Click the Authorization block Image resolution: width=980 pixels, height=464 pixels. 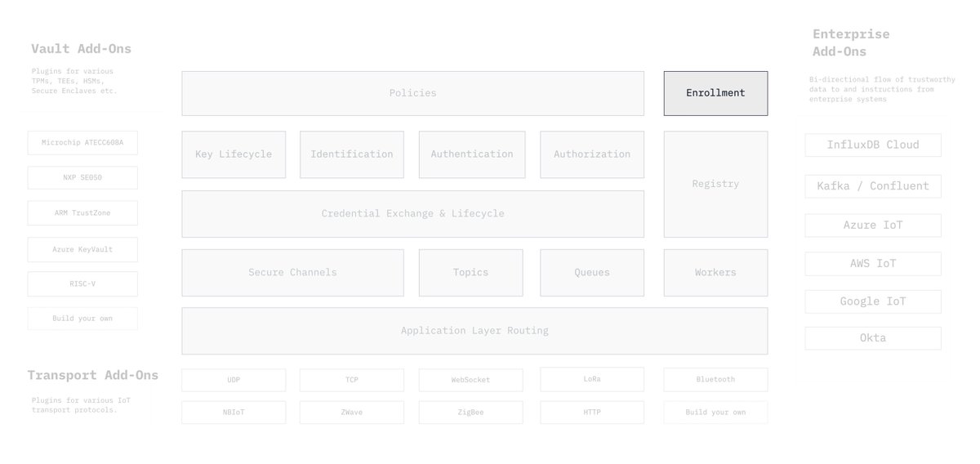tap(592, 154)
